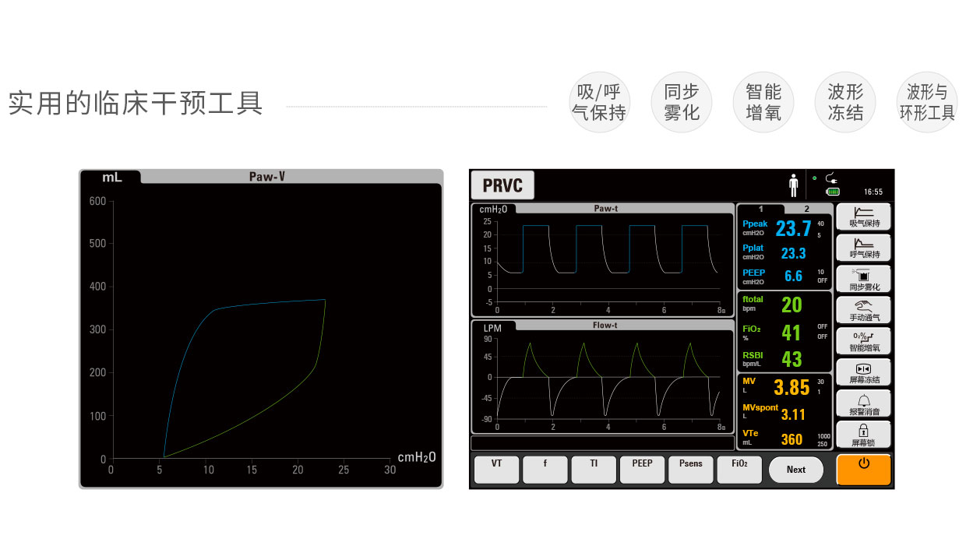Select parameter page tab 1

pos(761,209)
